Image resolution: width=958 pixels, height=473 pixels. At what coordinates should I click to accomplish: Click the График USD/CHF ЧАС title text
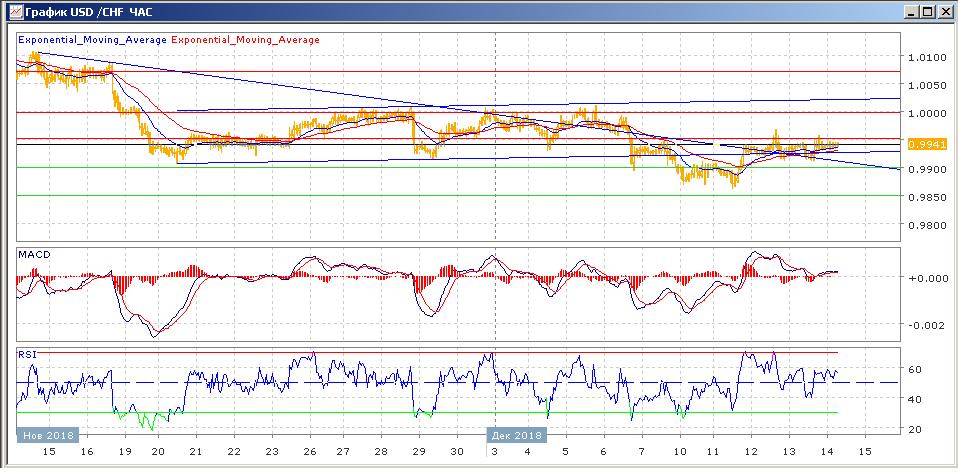pyautogui.click(x=89, y=11)
